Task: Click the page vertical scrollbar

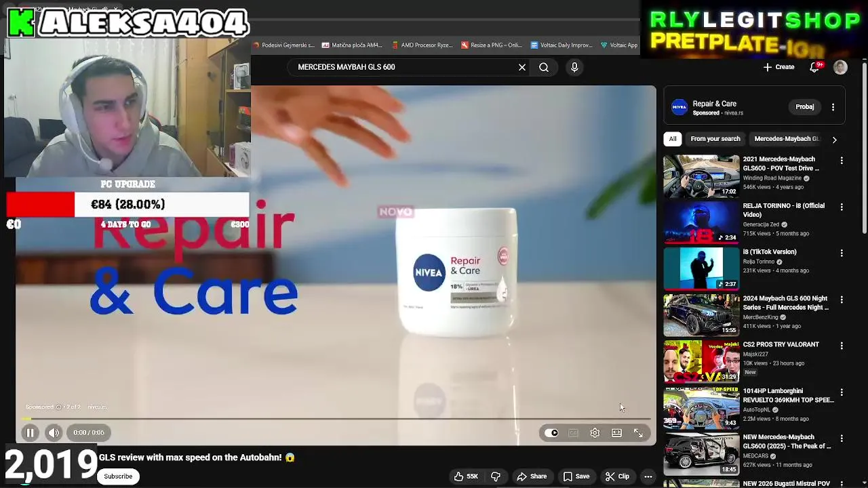Action: point(864,149)
